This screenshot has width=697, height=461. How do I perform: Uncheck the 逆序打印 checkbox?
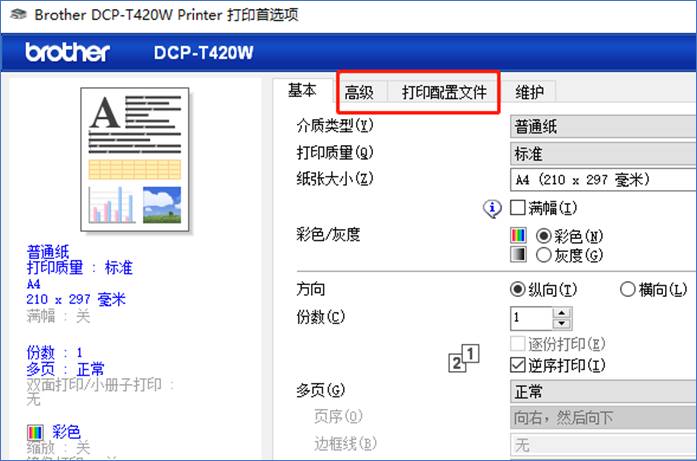click(x=517, y=365)
